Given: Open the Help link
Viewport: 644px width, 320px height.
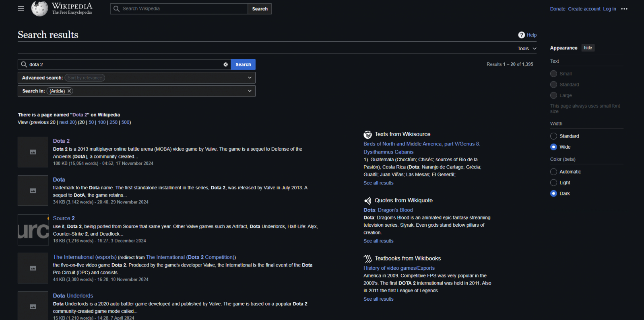Looking at the screenshot, I should click(532, 35).
